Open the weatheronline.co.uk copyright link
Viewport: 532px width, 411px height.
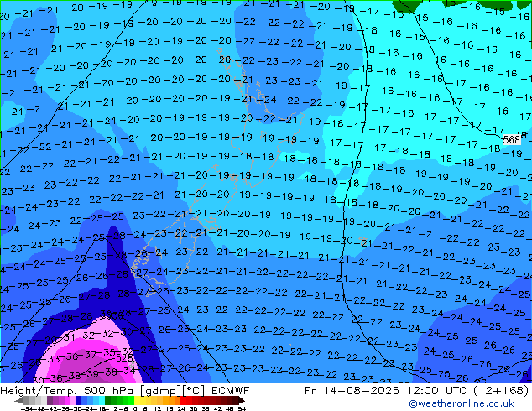[x=462, y=403]
